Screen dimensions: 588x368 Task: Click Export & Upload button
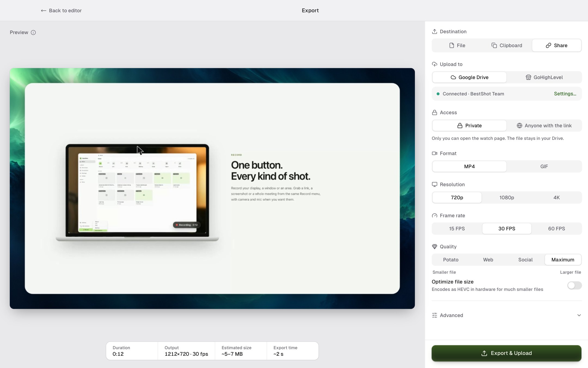pyautogui.click(x=506, y=353)
